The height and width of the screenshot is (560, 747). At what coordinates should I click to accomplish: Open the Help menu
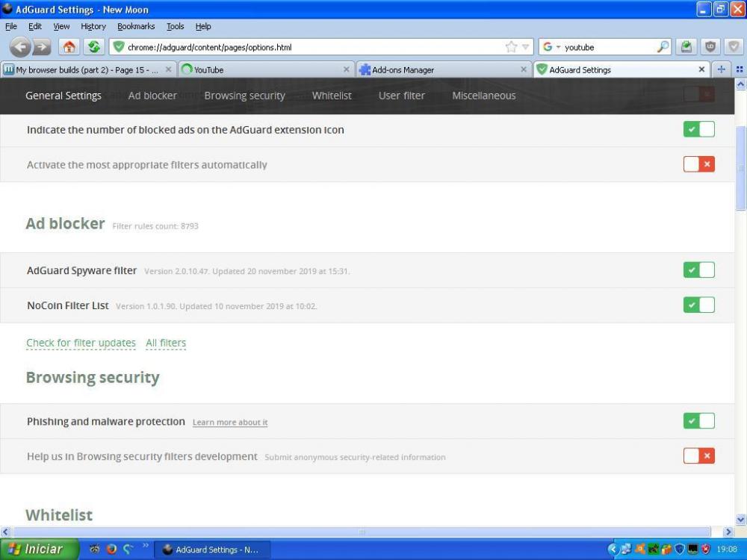pyautogui.click(x=203, y=26)
